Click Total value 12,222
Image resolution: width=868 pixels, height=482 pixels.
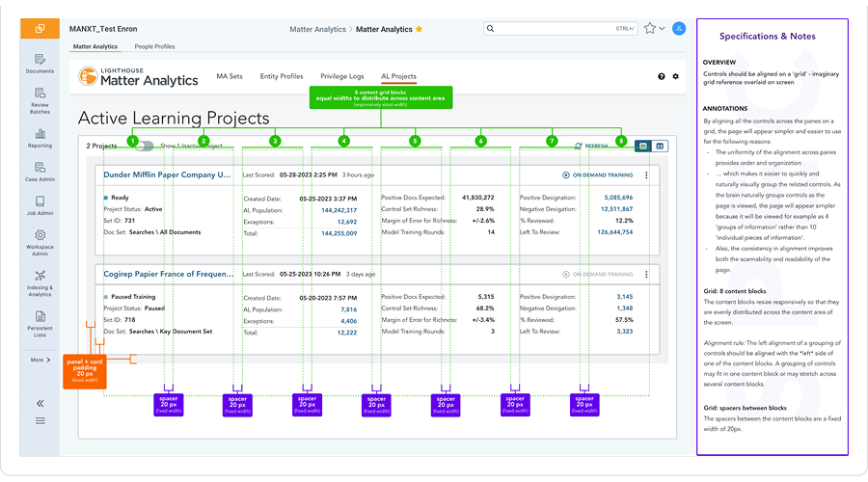click(347, 334)
